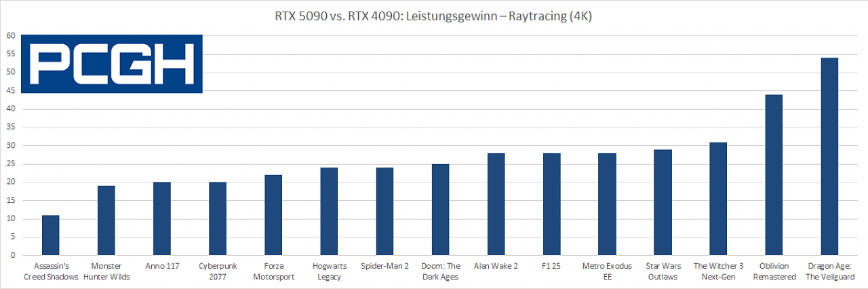Click the 'Doom: The Dark Ages' axis label
The height and width of the screenshot is (289, 868).
coord(440,271)
